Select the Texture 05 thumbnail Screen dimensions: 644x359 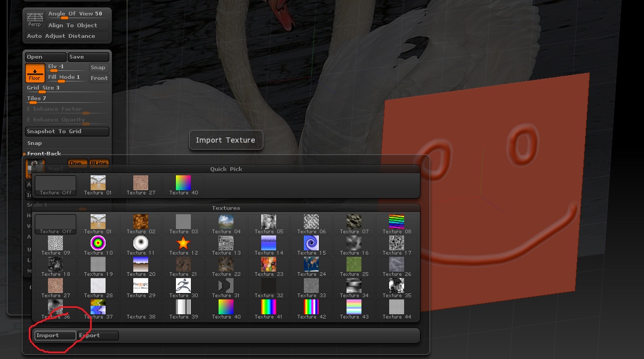269,224
